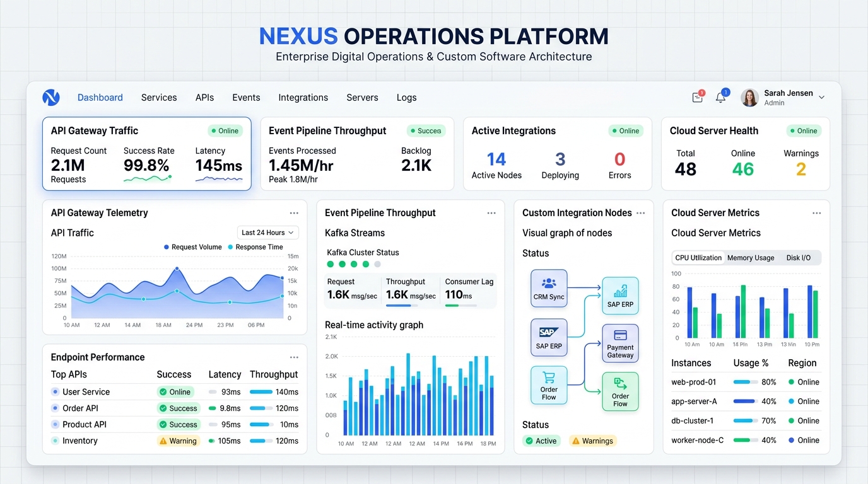The height and width of the screenshot is (484, 868).
Task: Select the SAP ERP chart node icon
Action: click(x=620, y=296)
